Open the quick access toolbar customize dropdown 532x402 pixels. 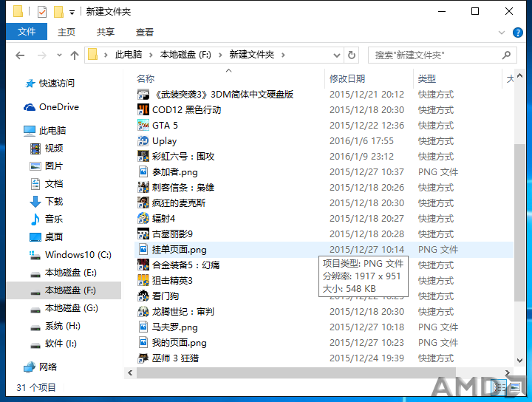tap(72, 13)
